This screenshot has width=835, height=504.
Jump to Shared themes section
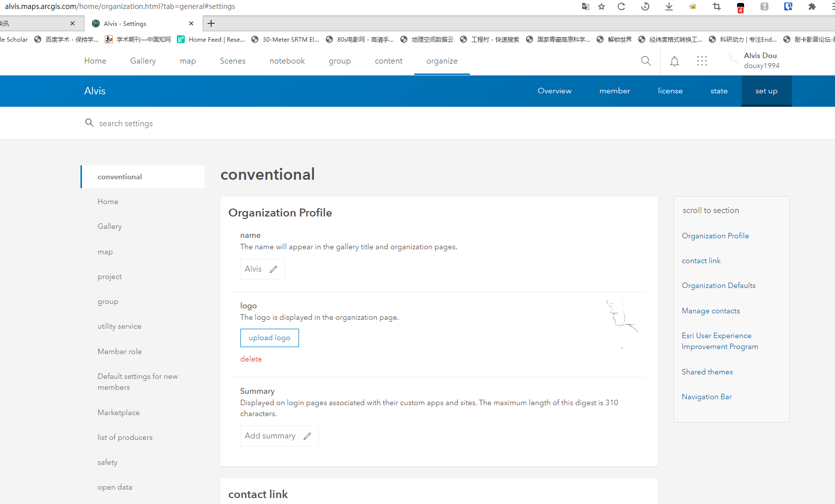coord(707,371)
